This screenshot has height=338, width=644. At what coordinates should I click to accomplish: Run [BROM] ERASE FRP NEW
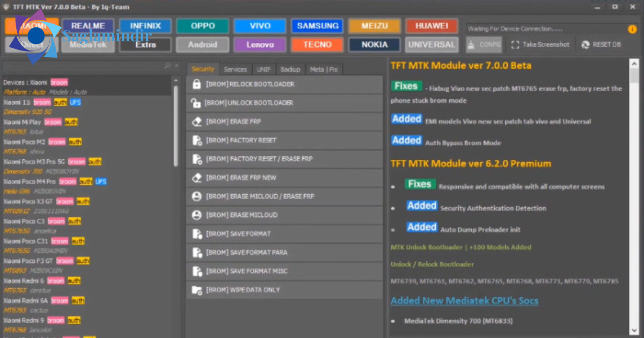pos(284,178)
